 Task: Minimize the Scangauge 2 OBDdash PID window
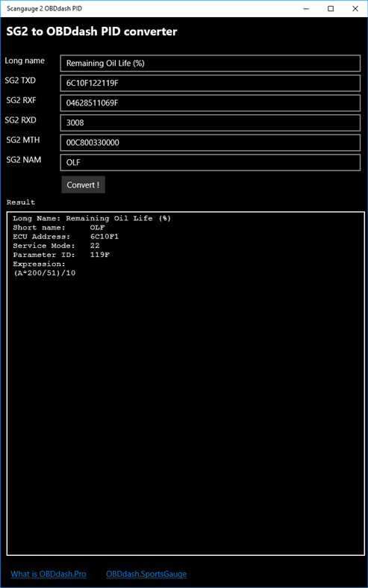click(306, 9)
